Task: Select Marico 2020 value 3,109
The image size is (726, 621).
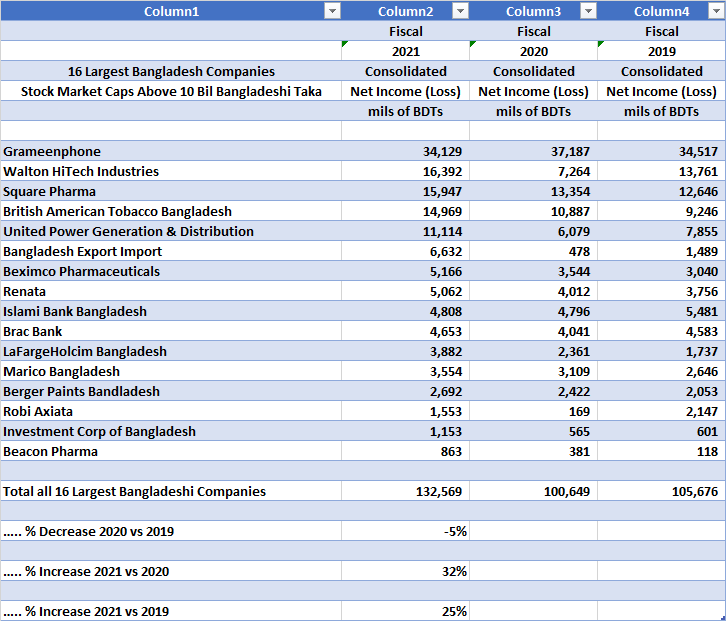Action: pos(533,371)
